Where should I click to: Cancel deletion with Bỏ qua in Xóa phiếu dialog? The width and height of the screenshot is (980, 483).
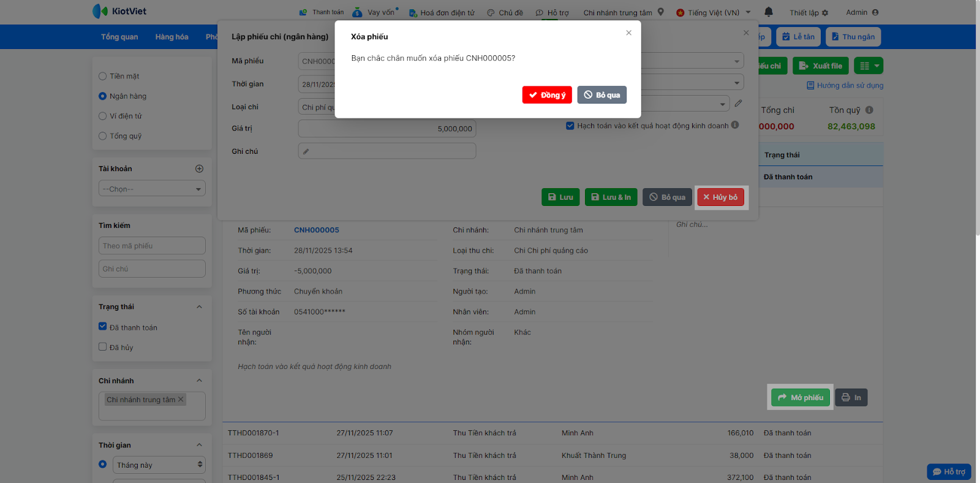click(x=601, y=95)
